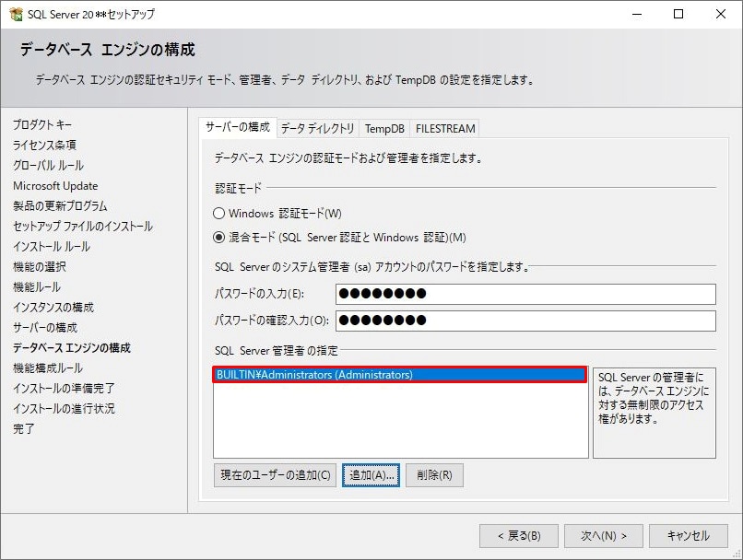Click 現在のユーザーの追加 button
743x560 pixels.
pyautogui.click(x=276, y=474)
